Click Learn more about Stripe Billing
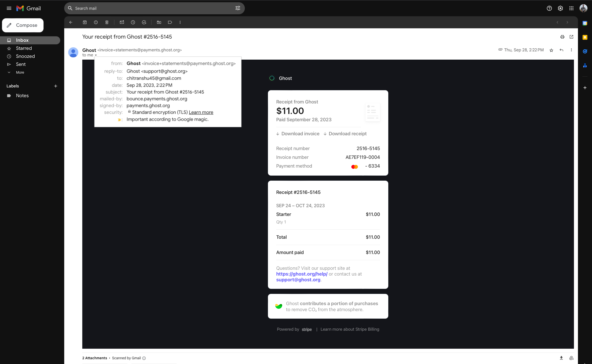The image size is (592, 364). click(350, 329)
